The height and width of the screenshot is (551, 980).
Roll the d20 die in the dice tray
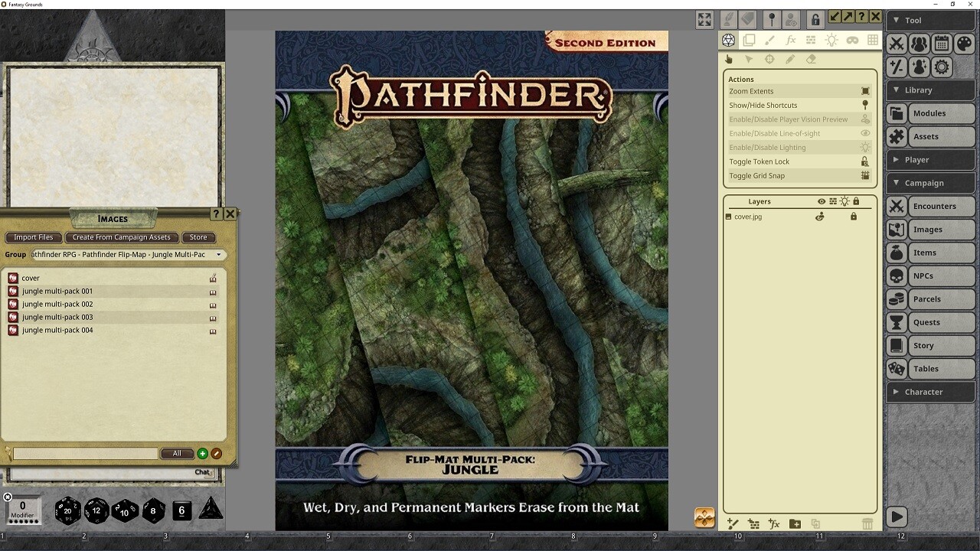66,510
